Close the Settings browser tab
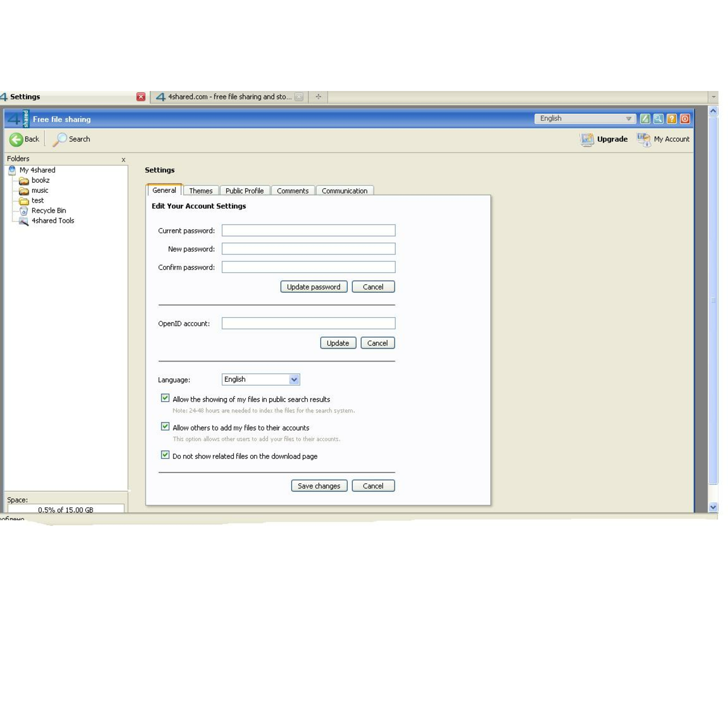Viewport: 728px width, 728px height. (x=141, y=97)
